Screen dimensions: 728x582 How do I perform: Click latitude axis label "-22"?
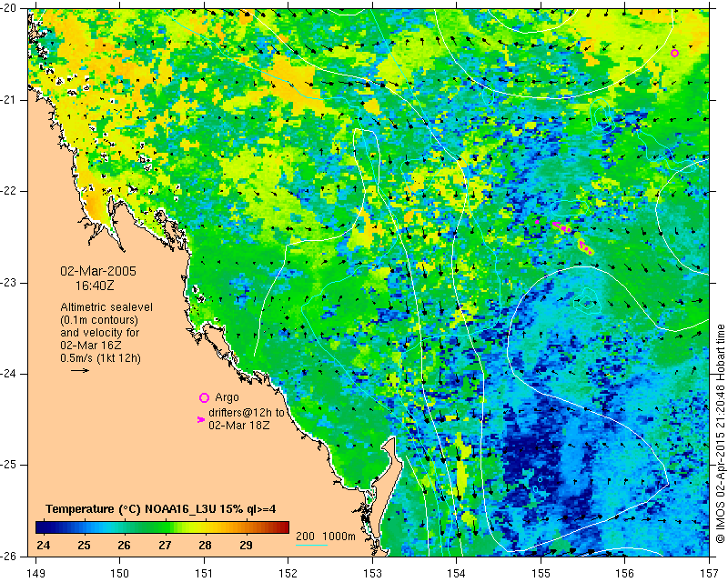point(9,191)
